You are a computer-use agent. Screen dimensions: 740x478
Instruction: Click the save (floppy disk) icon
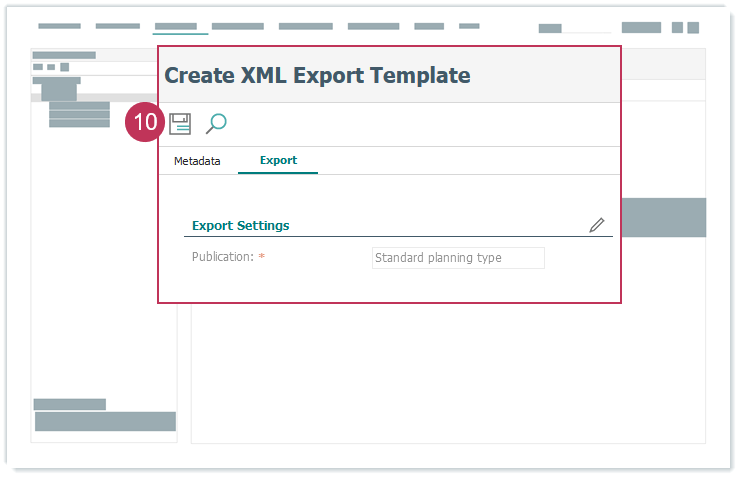click(x=180, y=124)
